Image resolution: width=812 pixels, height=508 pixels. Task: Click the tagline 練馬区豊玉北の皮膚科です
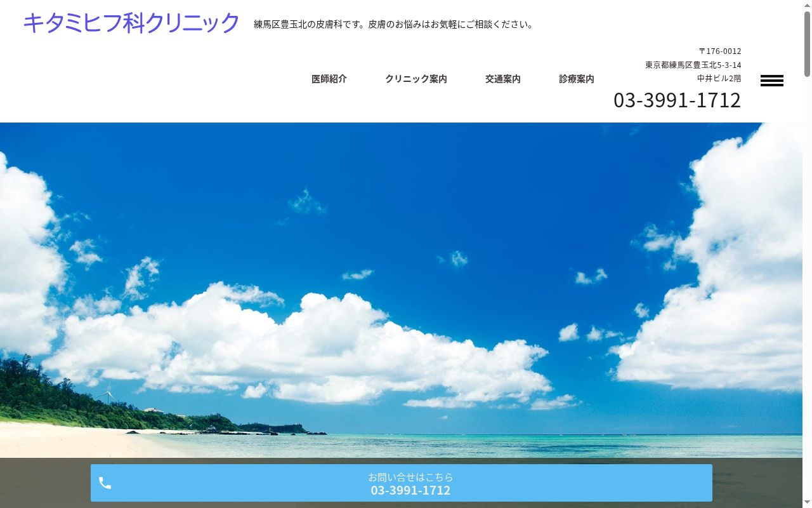[x=308, y=24]
